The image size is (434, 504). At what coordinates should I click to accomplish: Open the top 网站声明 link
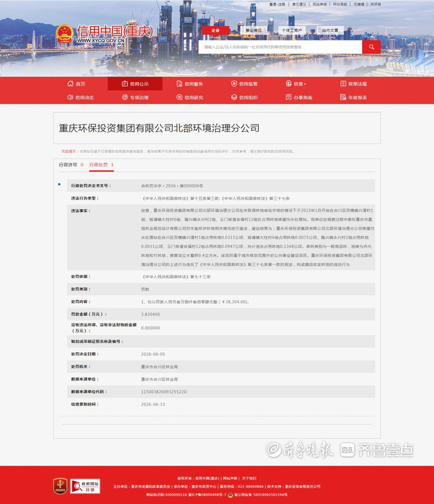click(x=319, y=4)
